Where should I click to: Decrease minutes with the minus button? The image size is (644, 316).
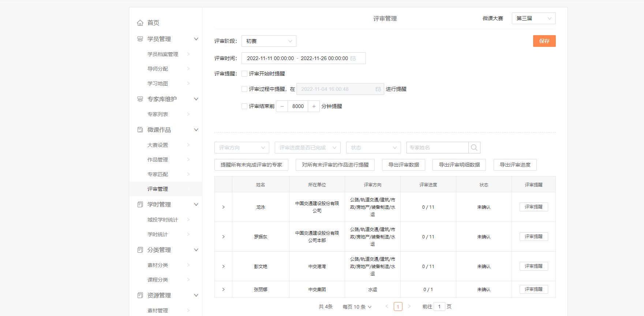coord(282,106)
